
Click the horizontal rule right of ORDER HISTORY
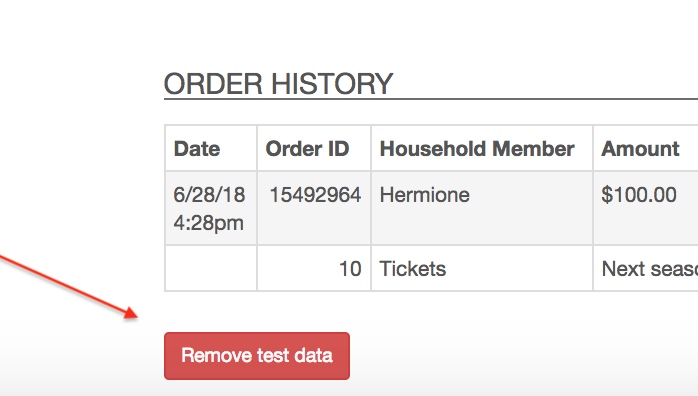point(546,99)
